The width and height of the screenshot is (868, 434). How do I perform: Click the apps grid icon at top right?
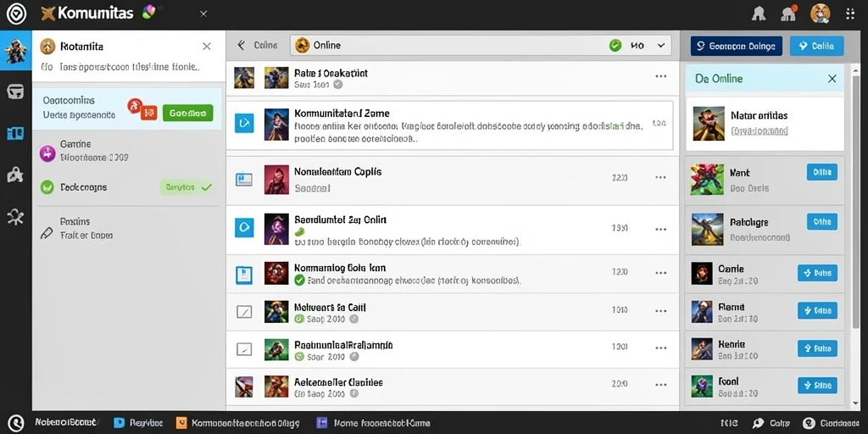point(850,14)
